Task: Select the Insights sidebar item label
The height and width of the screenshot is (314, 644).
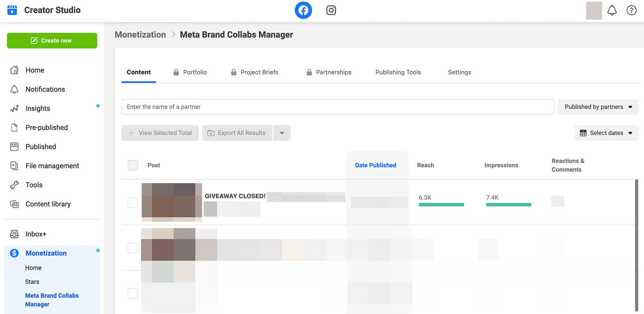Action: (38, 108)
